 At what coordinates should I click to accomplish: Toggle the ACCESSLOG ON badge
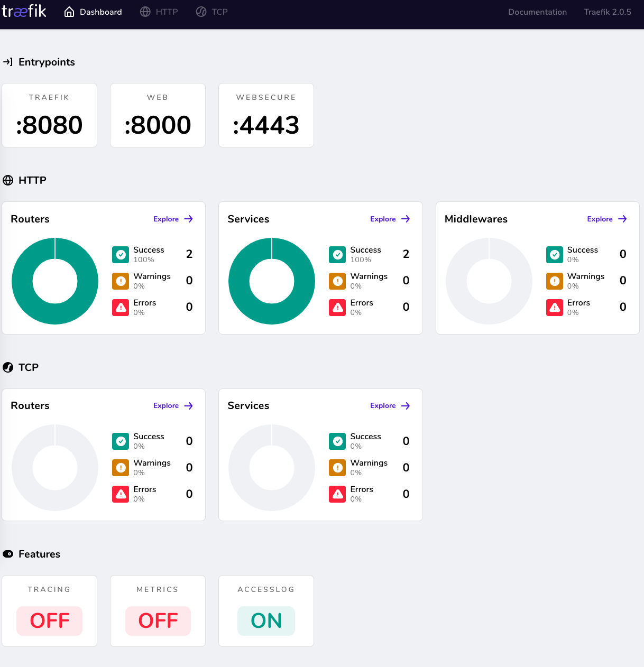[x=266, y=621]
